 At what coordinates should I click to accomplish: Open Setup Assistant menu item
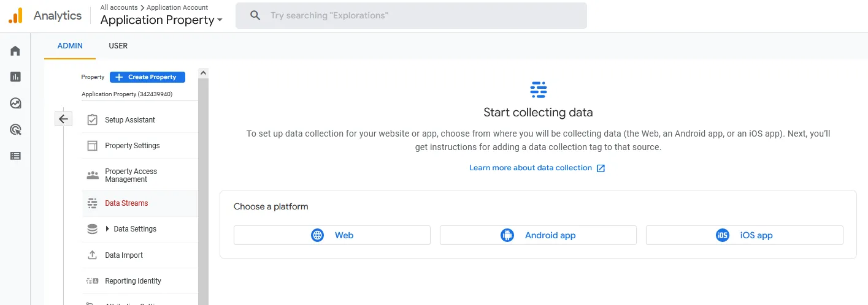click(140, 119)
